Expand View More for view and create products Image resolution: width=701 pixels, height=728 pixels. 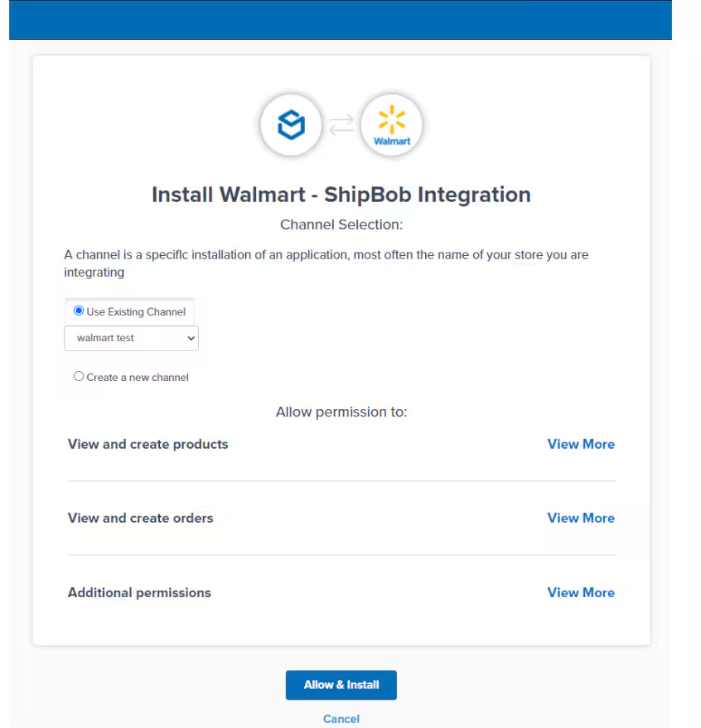581,444
